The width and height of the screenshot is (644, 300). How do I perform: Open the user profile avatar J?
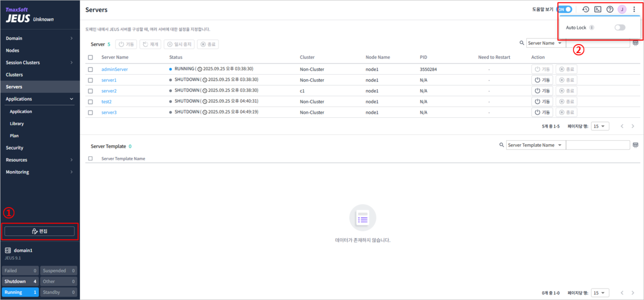click(622, 9)
